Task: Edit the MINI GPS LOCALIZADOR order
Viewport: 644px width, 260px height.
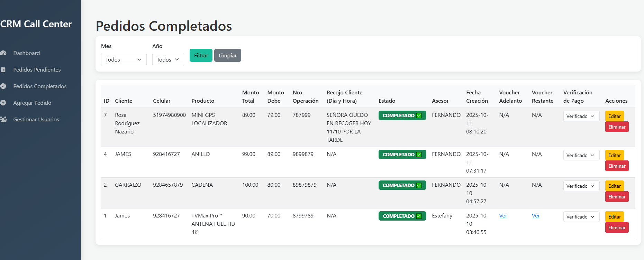Action: pos(614,116)
